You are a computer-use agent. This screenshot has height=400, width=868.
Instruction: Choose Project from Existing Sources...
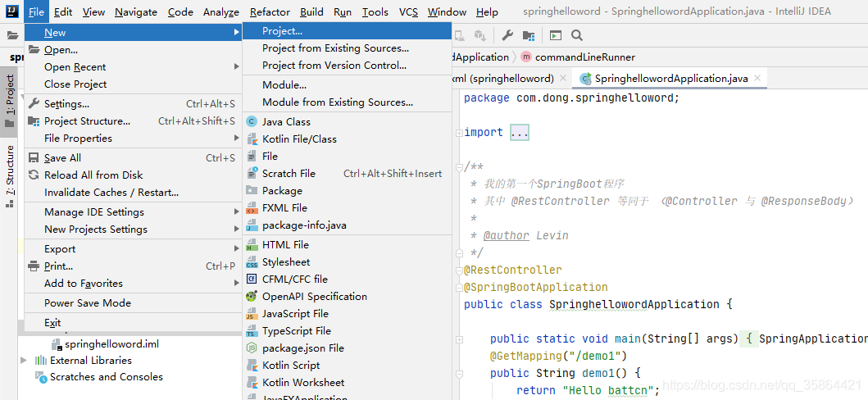coord(347,48)
